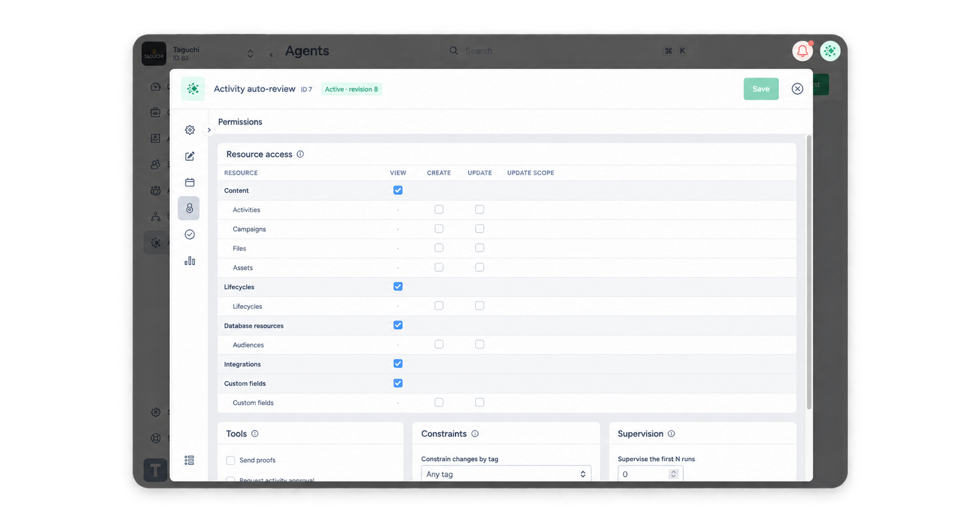This screenshot has height=514, width=980.
Task: Open the bar chart statistics tab
Action: [x=190, y=260]
